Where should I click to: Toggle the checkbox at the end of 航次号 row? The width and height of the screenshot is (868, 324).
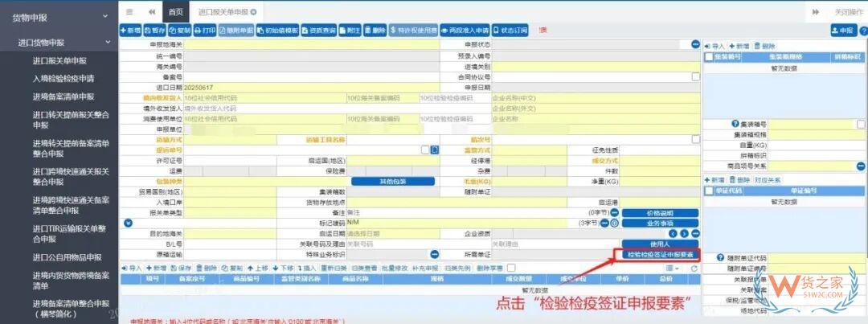695,140
